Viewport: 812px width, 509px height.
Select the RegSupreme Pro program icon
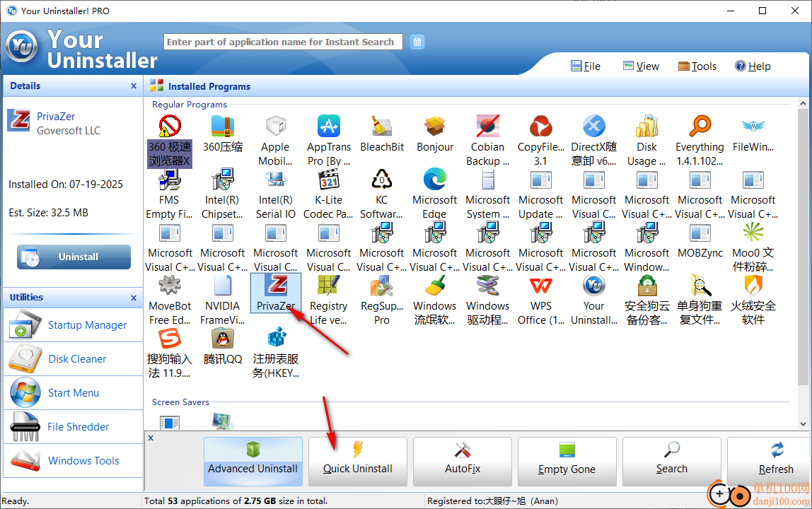[x=382, y=286]
